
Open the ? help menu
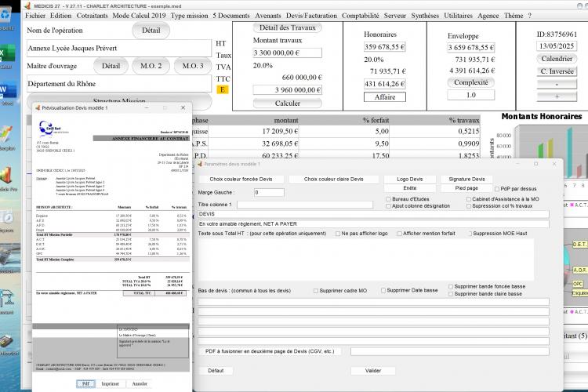[x=529, y=16]
